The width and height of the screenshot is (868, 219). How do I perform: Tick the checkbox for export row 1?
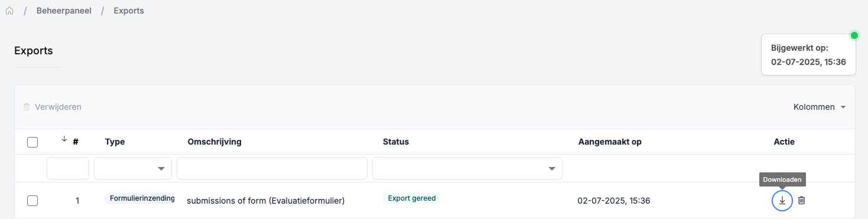(x=32, y=201)
